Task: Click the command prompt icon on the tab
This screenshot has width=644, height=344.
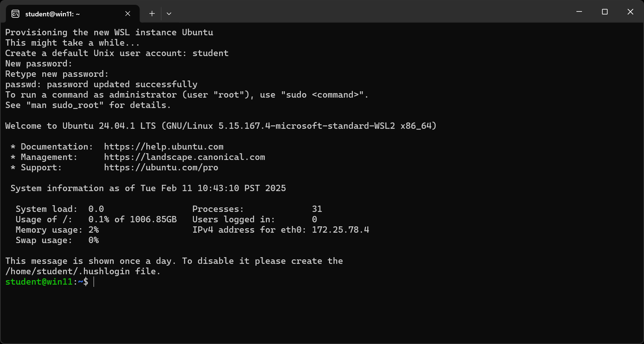Action: click(15, 13)
